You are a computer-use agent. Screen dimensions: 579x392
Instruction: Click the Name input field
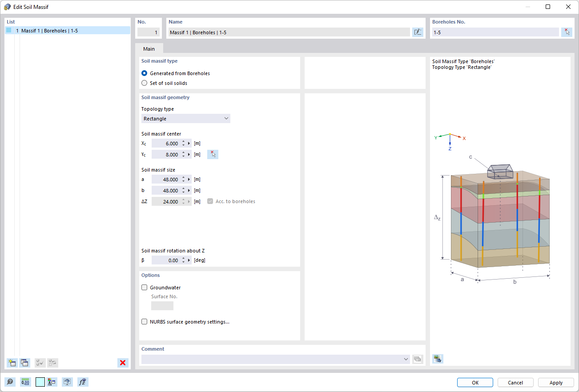[x=289, y=32]
